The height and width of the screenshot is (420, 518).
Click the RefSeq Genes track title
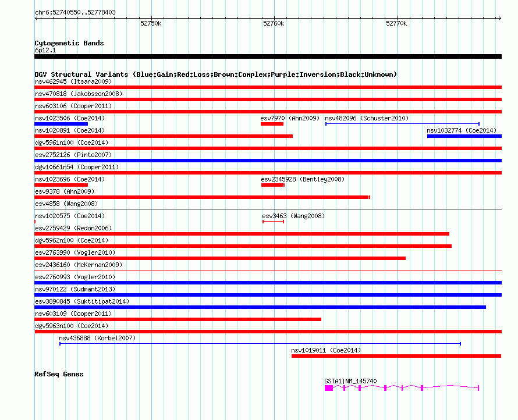coord(59,374)
